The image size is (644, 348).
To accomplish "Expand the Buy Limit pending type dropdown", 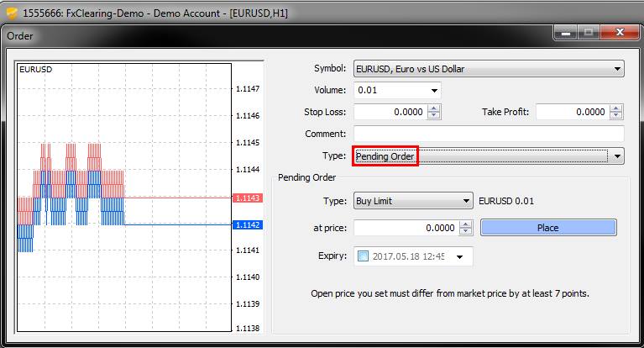I will click(x=467, y=201).
